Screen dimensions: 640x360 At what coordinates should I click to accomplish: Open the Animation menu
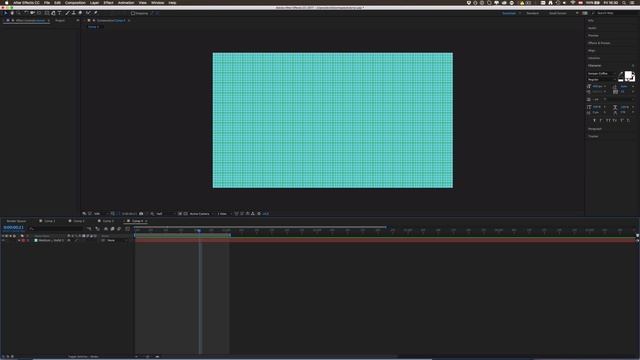click(126, 2)
